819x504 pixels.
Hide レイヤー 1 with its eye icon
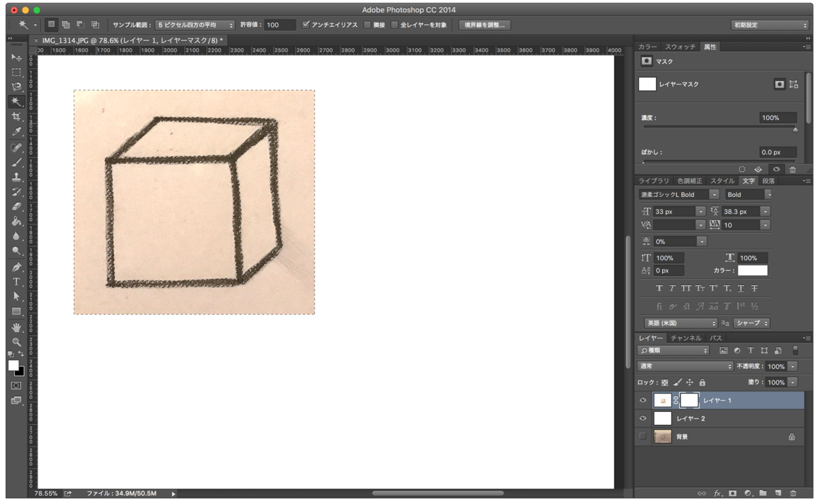tap(643, 400)
